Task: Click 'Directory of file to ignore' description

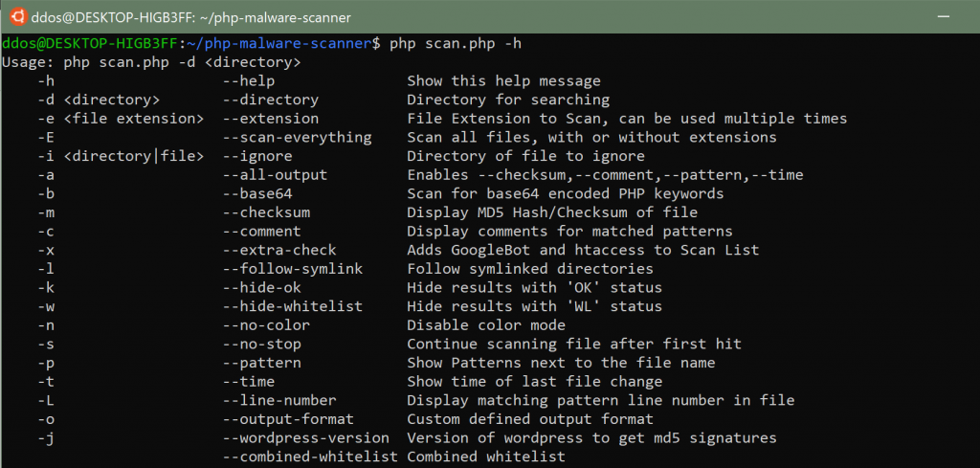Action: point(525,156)
